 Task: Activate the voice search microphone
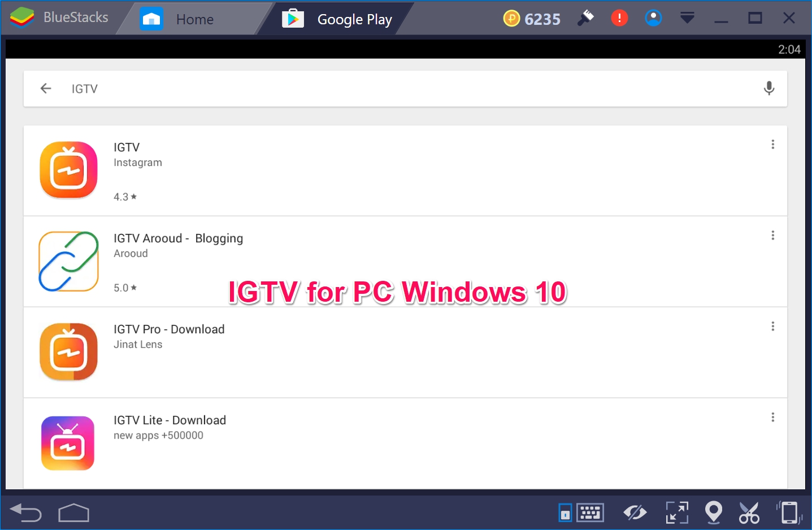769,88
